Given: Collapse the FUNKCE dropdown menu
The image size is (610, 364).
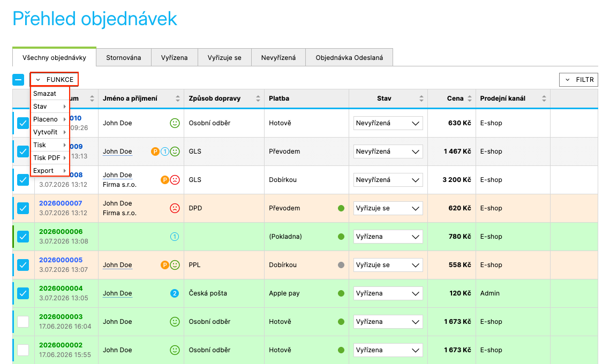Looking at the screenshot, I should click(x=55, y=79).
